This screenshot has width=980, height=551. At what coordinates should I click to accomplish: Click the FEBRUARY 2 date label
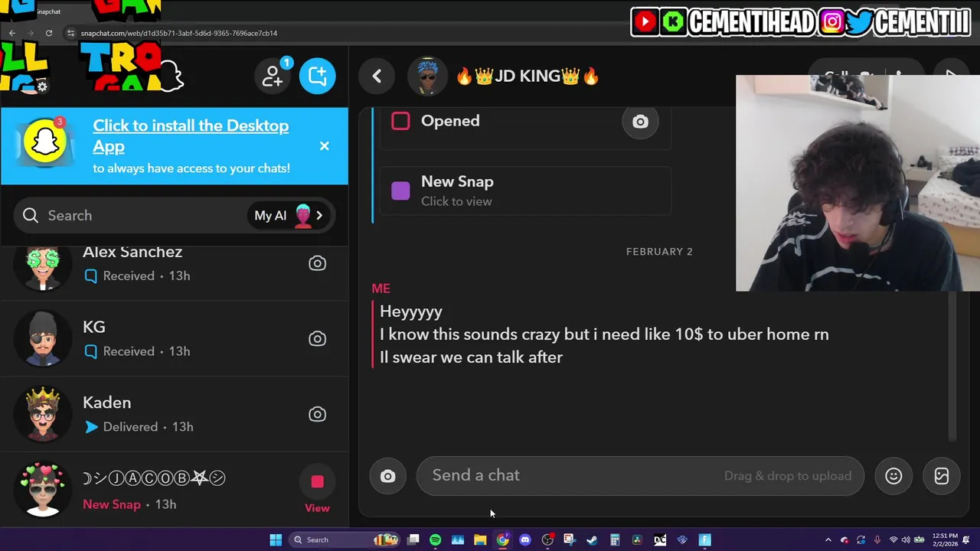659,252
